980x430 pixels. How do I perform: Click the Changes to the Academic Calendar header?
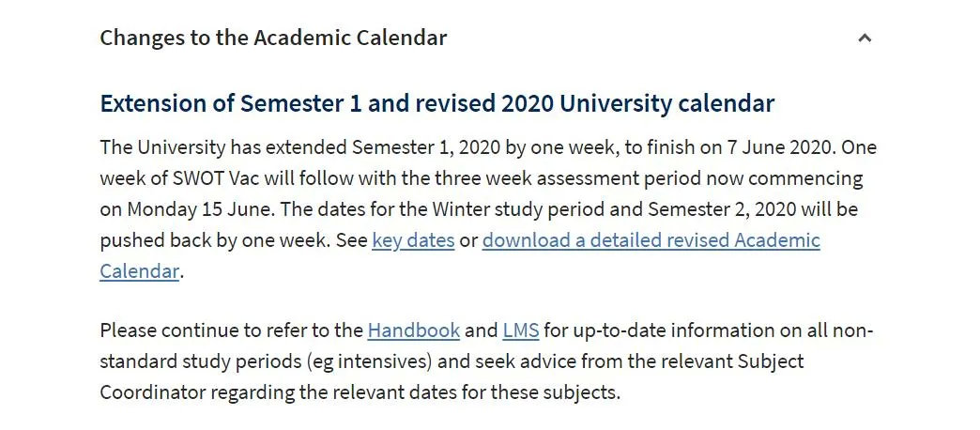[273, 38]
